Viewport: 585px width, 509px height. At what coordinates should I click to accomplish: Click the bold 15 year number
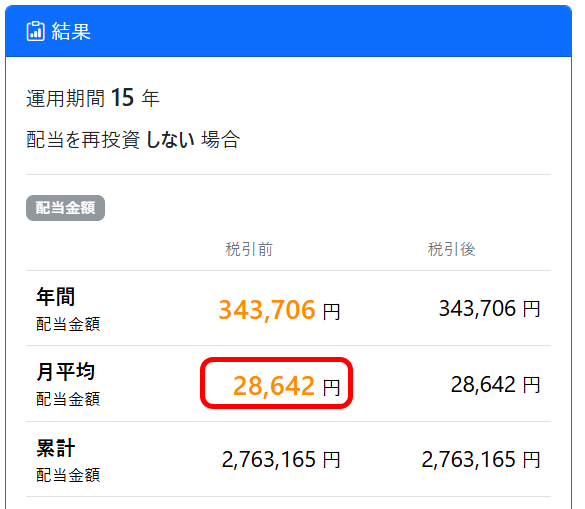click(122, 98)
